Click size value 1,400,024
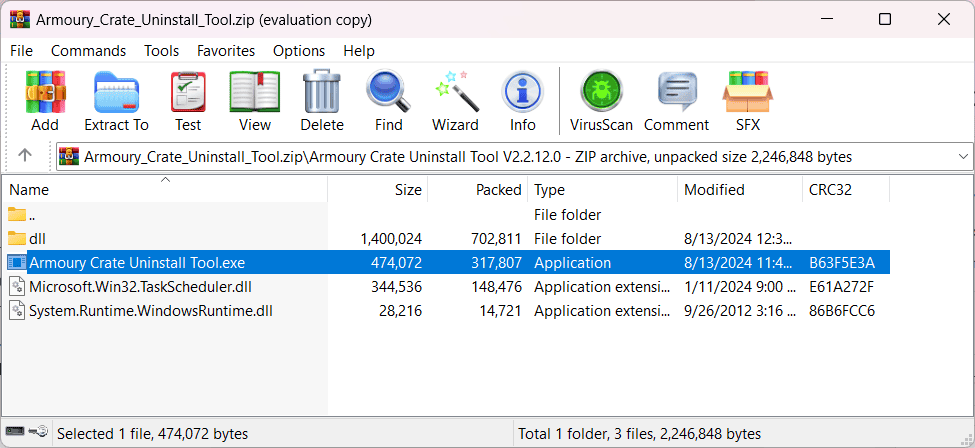The width and height of the screenshot is (975, 448). click(x=391, y=238)
